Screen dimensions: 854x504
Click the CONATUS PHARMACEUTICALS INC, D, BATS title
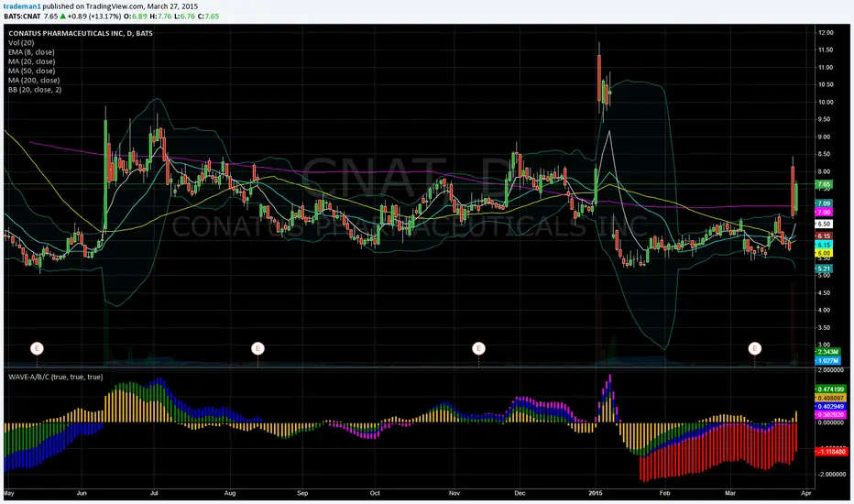coord(81,33)
